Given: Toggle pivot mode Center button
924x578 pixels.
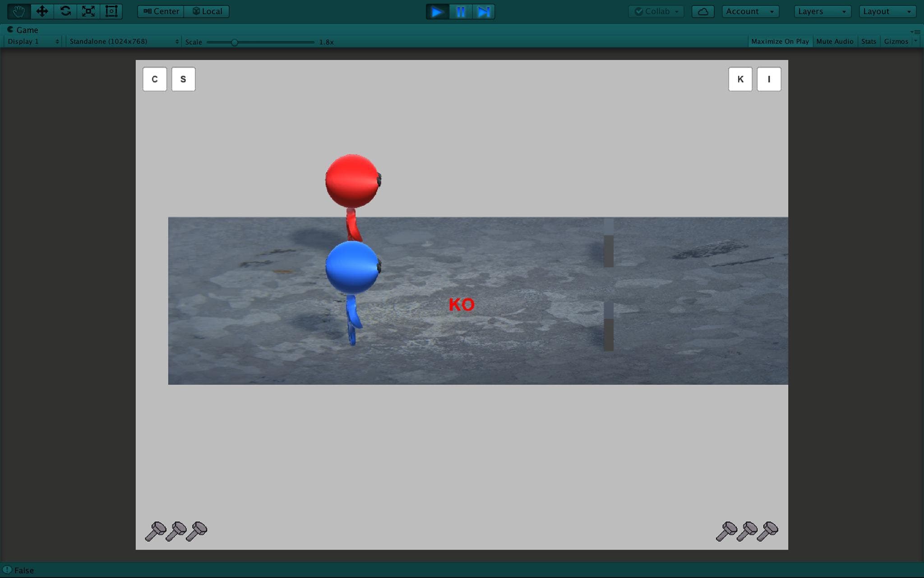Looking at the screenshot, I should (x=161, y=11).
